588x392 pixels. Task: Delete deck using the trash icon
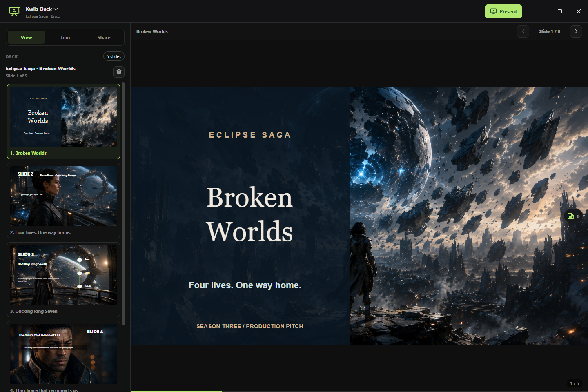click(119, 72)
